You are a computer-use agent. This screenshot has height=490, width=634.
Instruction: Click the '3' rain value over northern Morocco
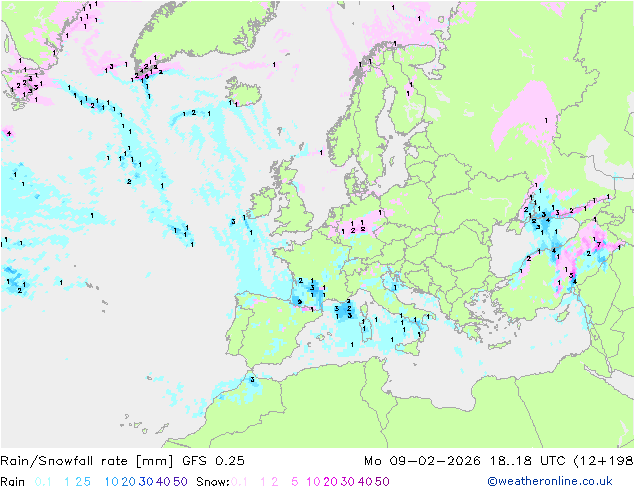(x=252, y=379)
